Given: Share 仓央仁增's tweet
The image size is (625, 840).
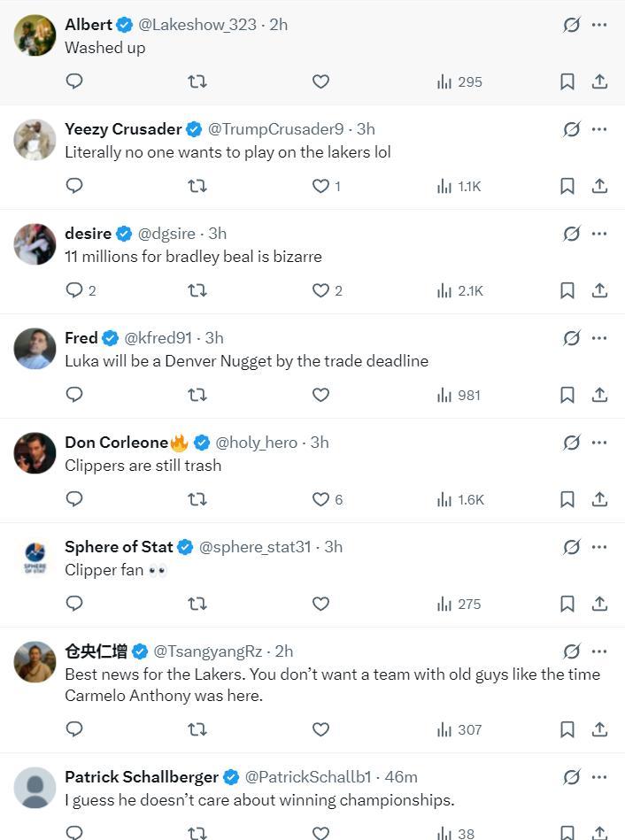Looking at the screenshot, I should 599,729.
